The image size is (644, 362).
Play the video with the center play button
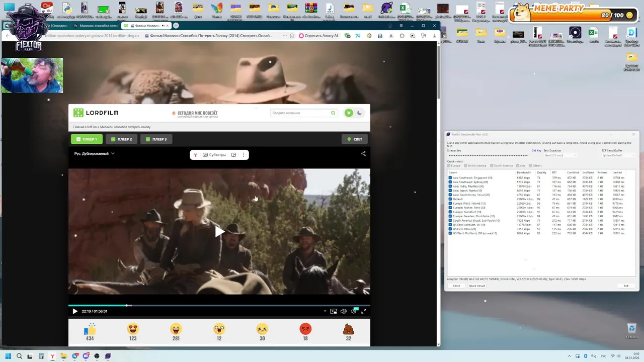click(219, 232)
